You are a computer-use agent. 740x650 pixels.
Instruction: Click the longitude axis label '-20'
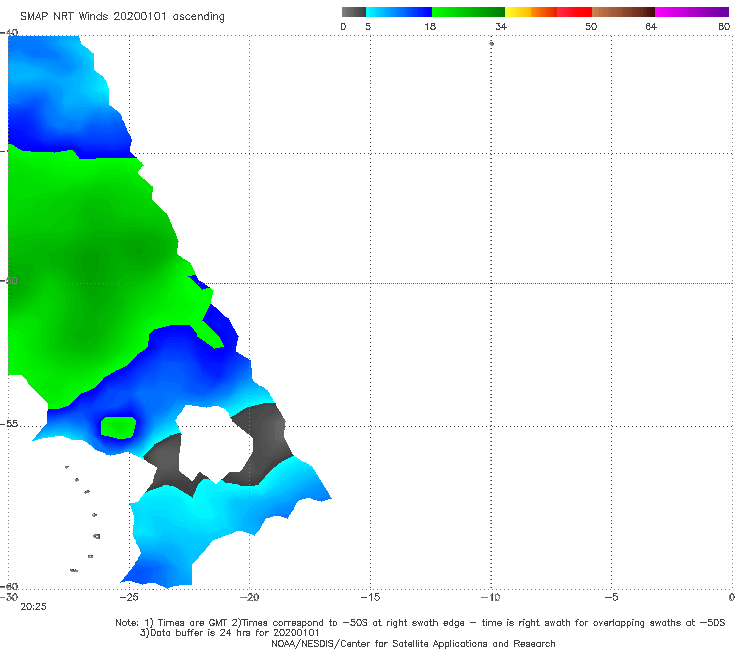[249, 597]
